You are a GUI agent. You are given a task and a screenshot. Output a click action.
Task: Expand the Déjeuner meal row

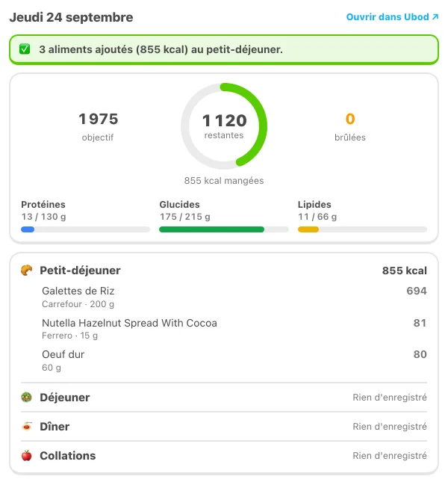coord(224,397)
